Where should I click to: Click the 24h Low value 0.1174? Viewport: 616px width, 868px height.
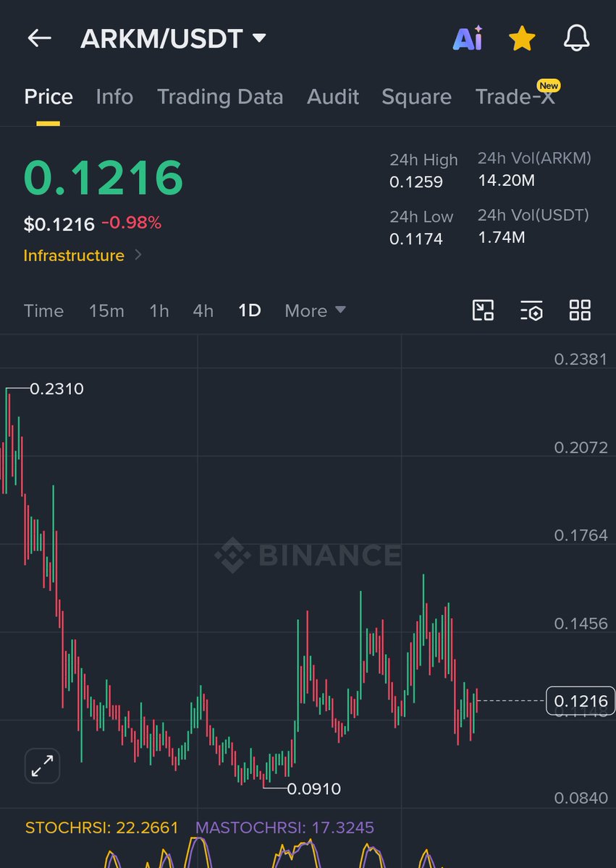pyautogui.click(x=416, y=239)
